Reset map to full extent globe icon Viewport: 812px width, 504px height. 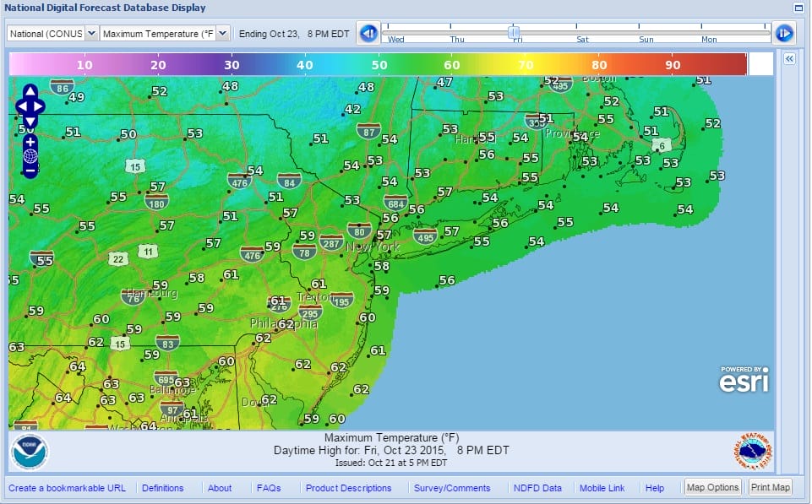pyautogui.click(x=30, y=156)
